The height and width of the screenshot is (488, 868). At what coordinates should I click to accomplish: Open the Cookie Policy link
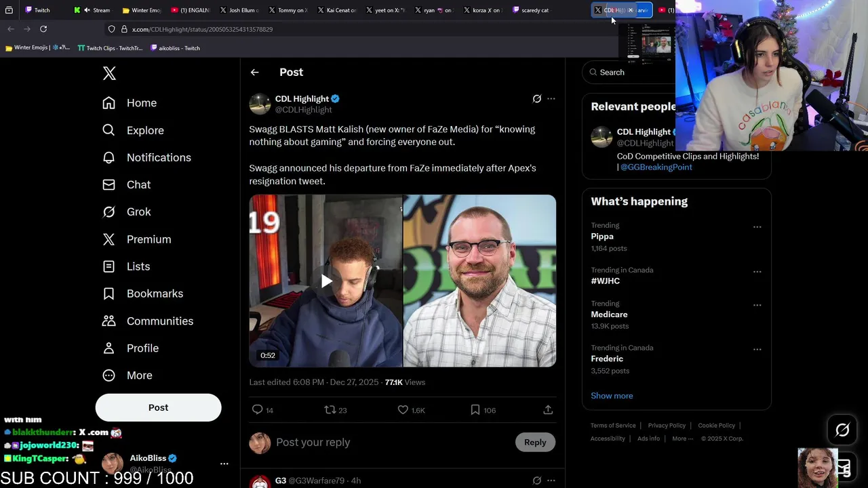click(x=716, y=426)
